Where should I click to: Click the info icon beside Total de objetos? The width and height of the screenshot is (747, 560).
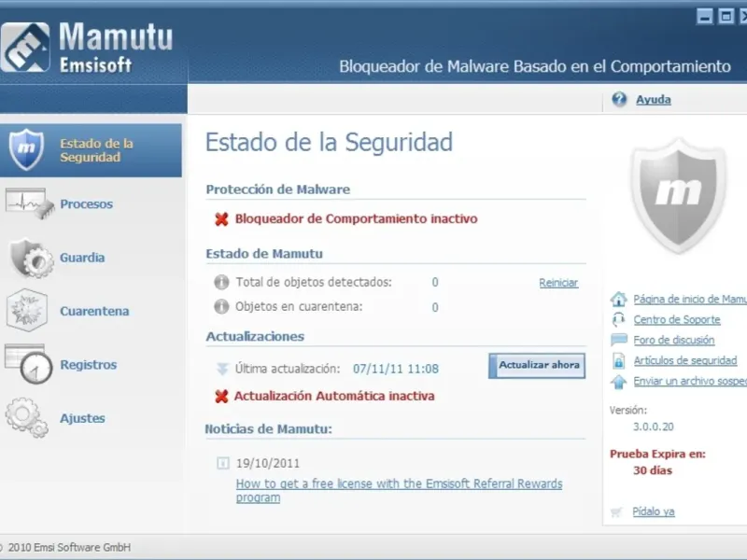[x=221, y=283]
